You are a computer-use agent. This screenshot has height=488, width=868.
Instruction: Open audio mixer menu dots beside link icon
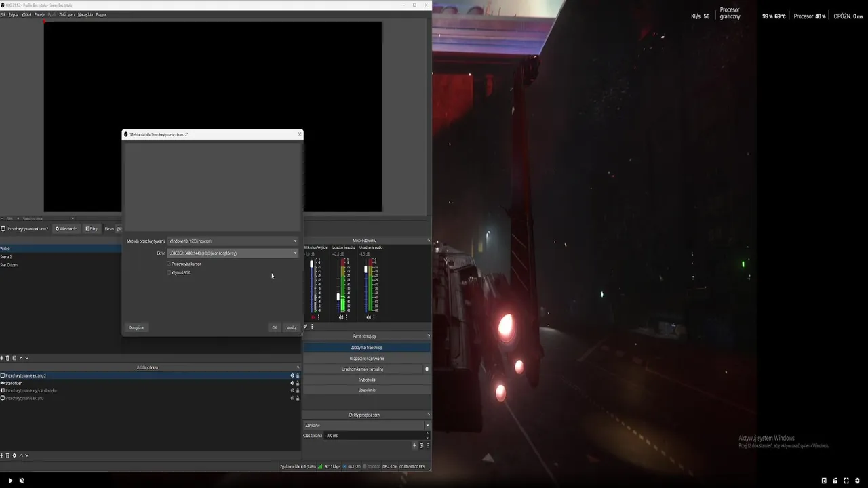(x=312, y=327)
